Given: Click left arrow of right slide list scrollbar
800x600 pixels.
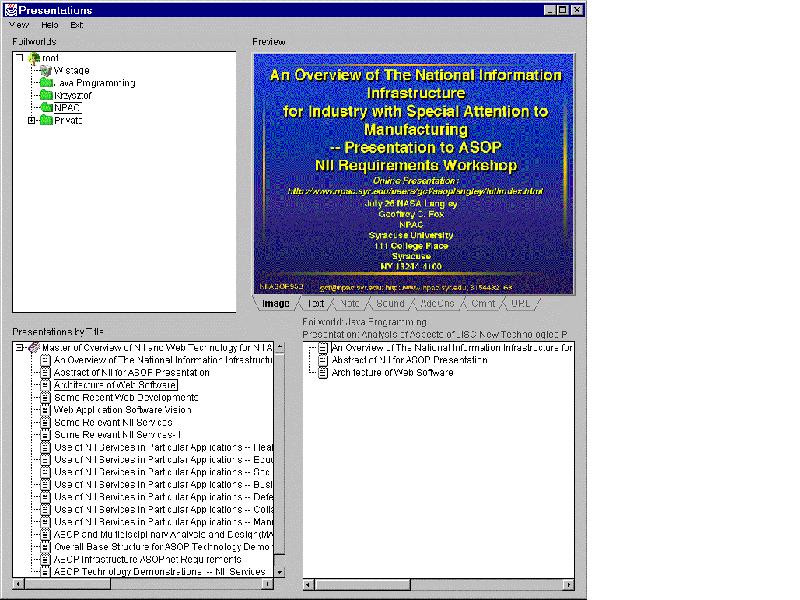Looking at the screenshot, I should [x=308, y=585].
